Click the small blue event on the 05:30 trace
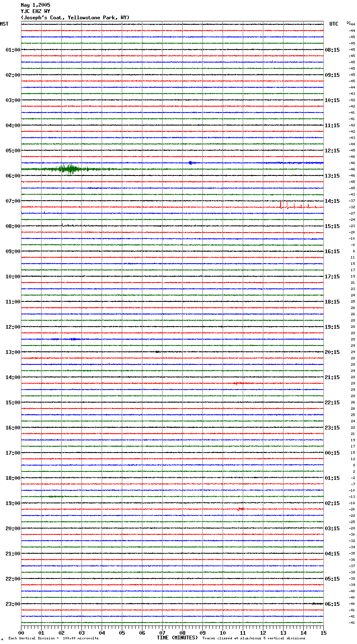The image size is (357, 644). tap(192, 163)
